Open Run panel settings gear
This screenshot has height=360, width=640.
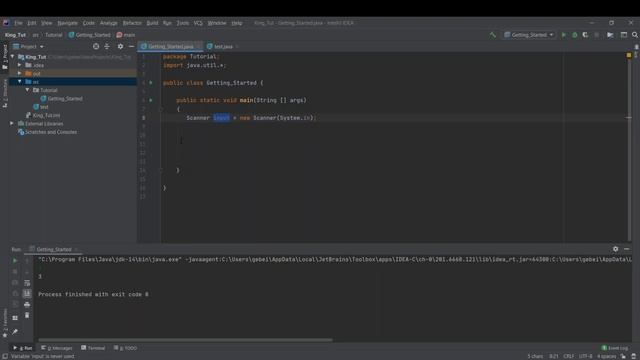click(616, 249)
